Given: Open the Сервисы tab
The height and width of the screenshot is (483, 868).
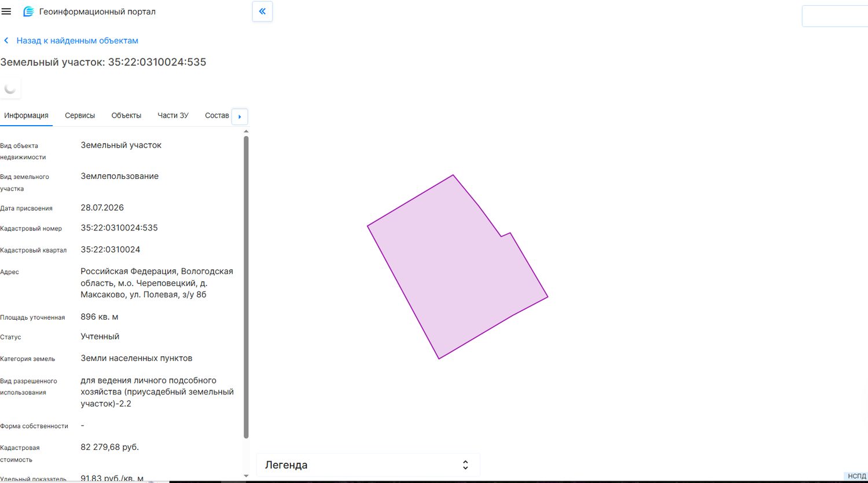Looking at the screenshot, I should point(80,115).
